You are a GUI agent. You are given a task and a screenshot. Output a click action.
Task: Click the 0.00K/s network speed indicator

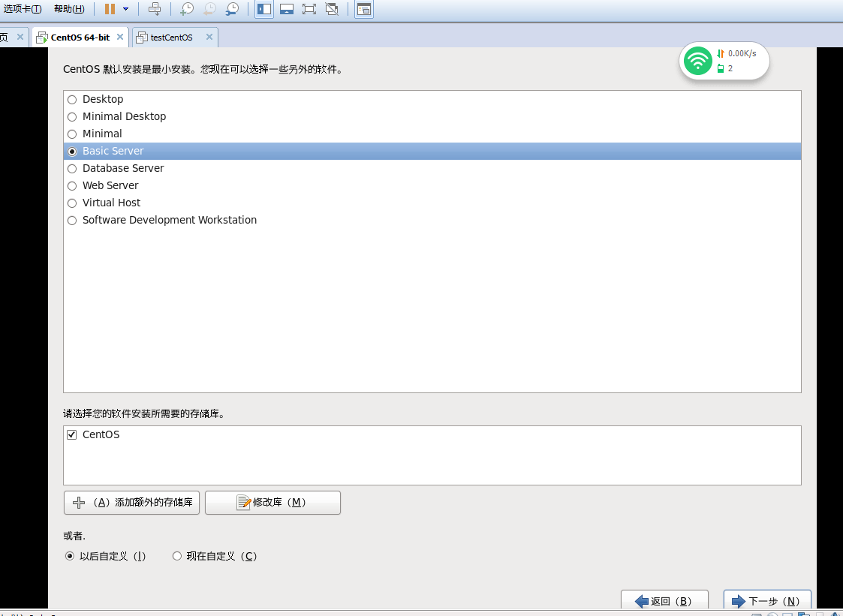point(737,53)
